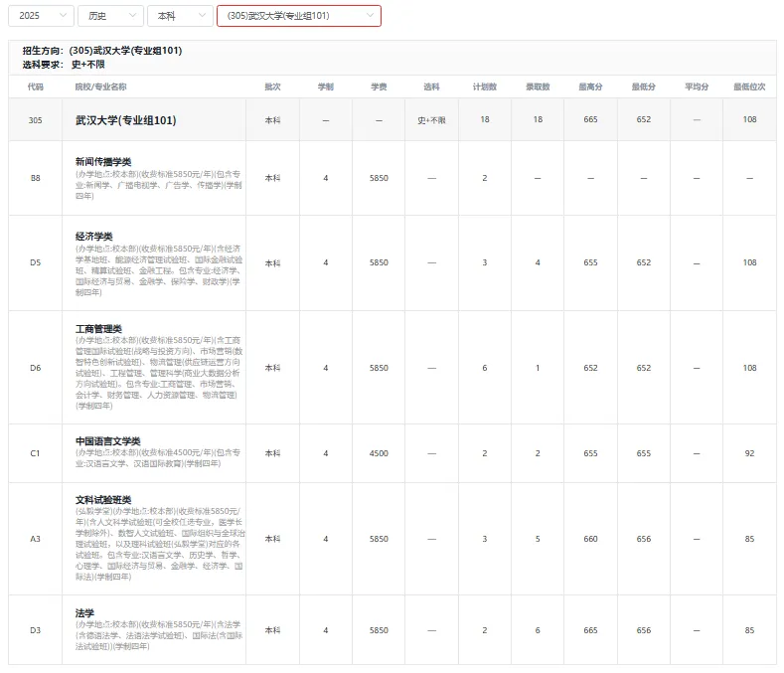
Task: Click the code 305 cell
Action: point(35,120)
